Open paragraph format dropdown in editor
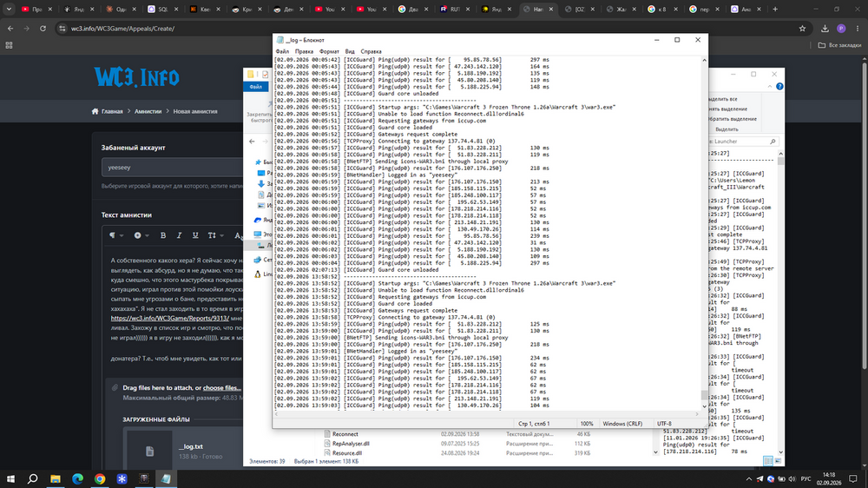 click(116, 235)
